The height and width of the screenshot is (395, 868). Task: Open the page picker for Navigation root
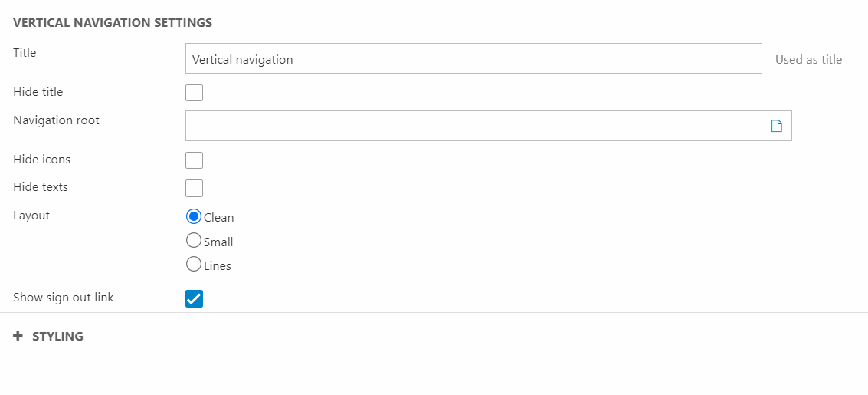point(776,126)
